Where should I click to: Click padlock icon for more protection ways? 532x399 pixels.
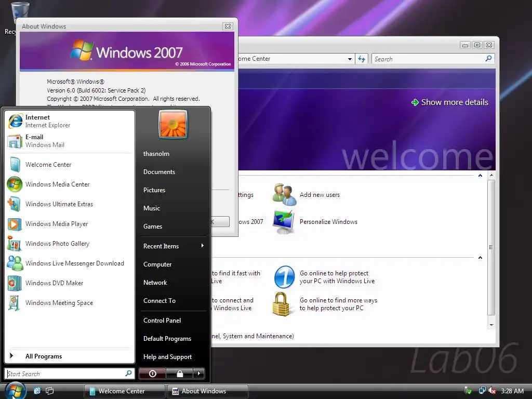pos(281,304)
